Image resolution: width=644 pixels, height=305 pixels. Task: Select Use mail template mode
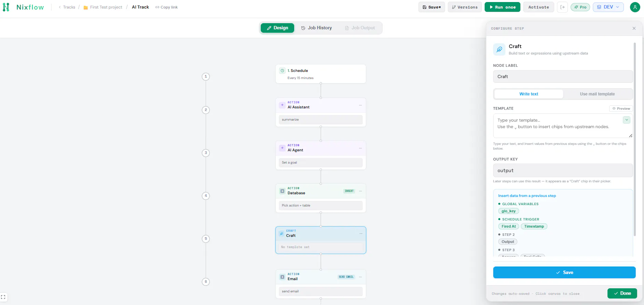coord(597,94)
